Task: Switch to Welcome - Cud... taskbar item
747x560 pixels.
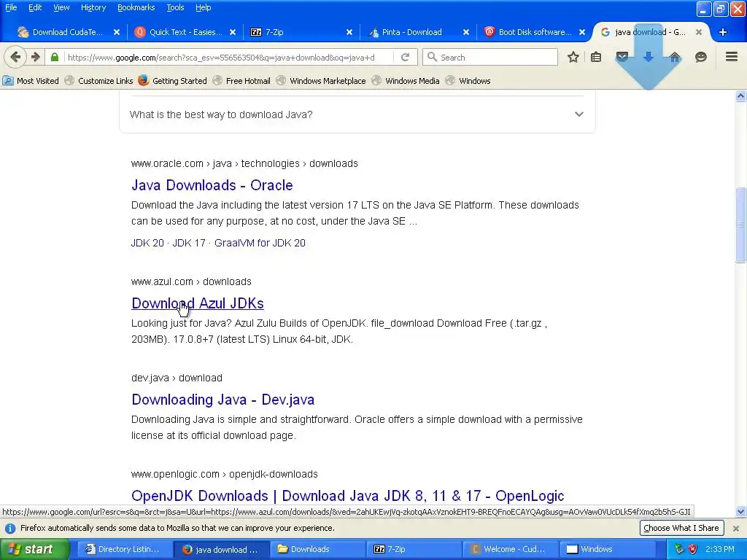Action: 510,549
